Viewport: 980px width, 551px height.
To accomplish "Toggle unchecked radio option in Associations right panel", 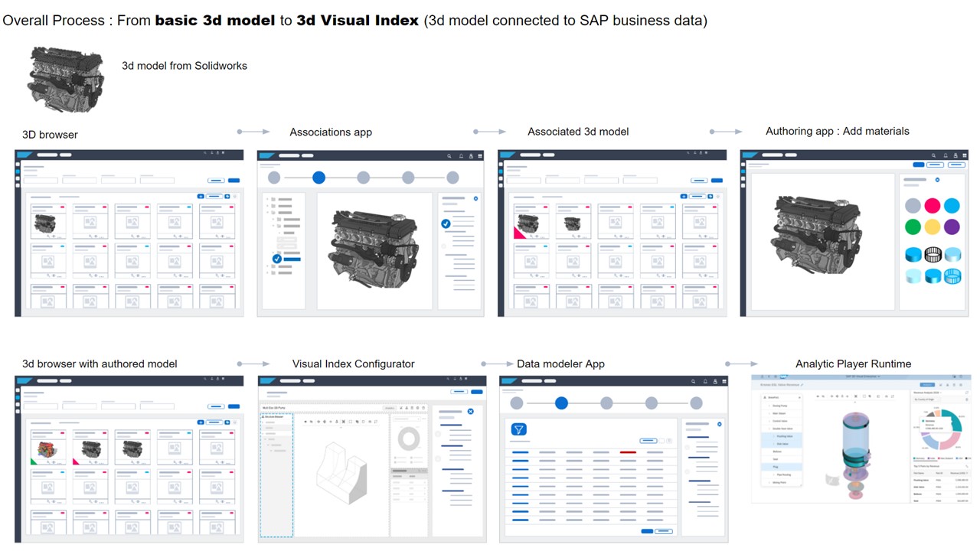I will (443, 246).
